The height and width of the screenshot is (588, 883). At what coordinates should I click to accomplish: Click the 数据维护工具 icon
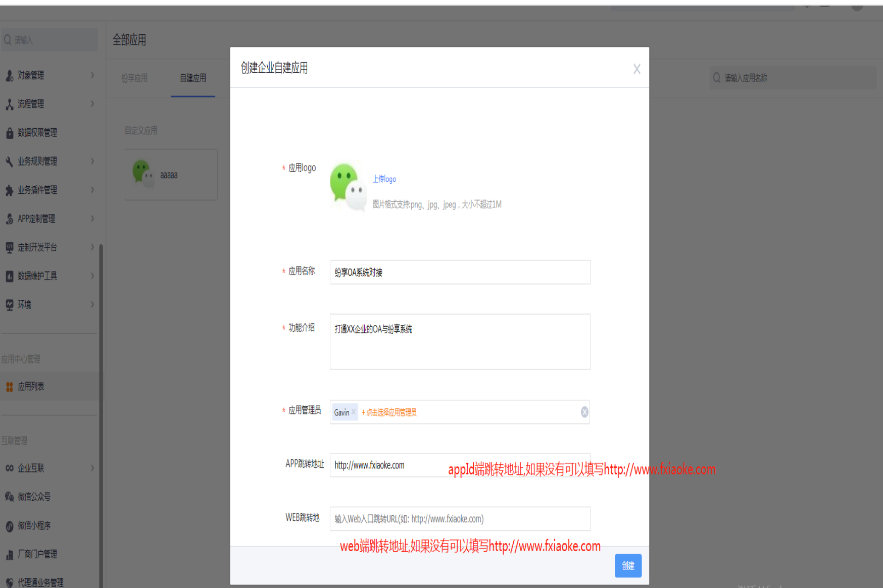coord(9,276)
